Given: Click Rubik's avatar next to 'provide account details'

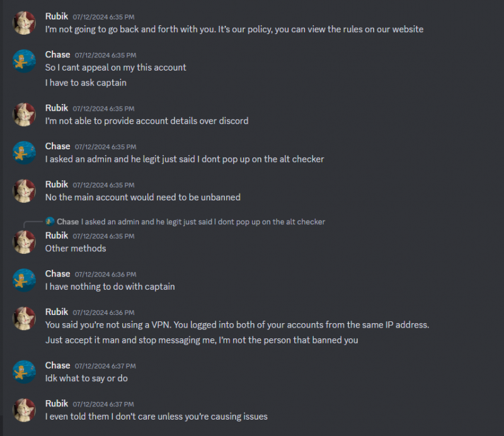Looking at the screenshot, I should tap(24, 115).
